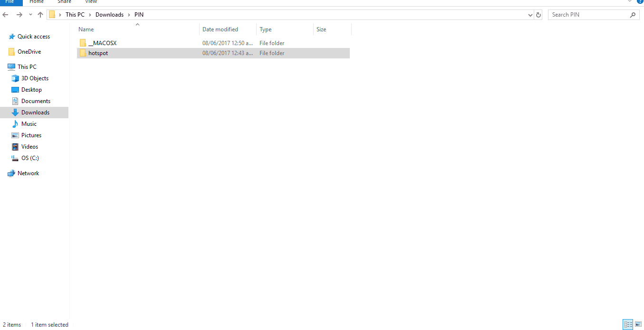Open the hotspot folder icon
This screenshot has width=644, height=330.
click(x=83, y=53)
